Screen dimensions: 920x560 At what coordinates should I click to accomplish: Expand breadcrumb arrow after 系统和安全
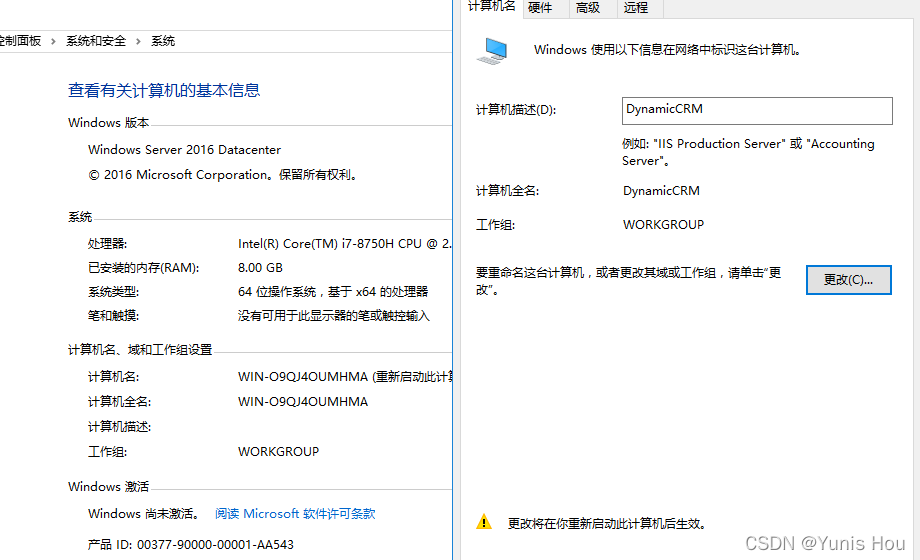tap(138, 41)
